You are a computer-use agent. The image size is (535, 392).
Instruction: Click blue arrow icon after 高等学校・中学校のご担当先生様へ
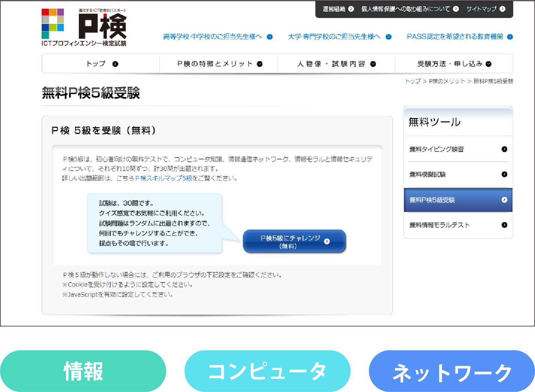[x=270, y=37]
